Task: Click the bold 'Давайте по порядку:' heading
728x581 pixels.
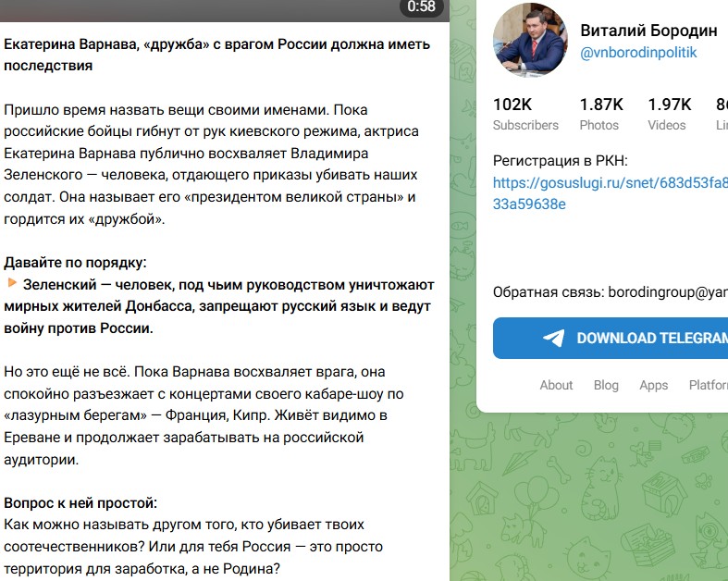Action: coord(75,262)
